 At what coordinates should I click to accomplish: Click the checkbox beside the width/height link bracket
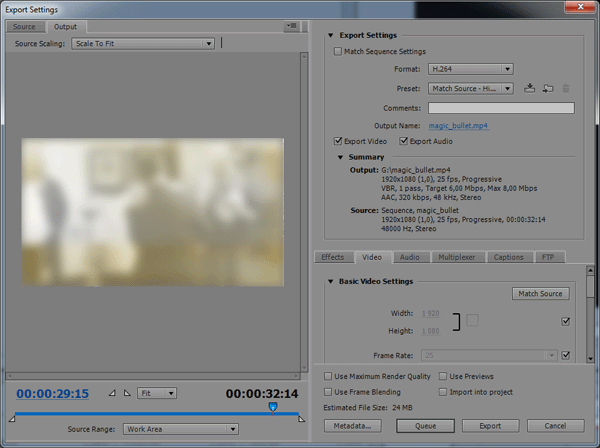tap(472, 320)
